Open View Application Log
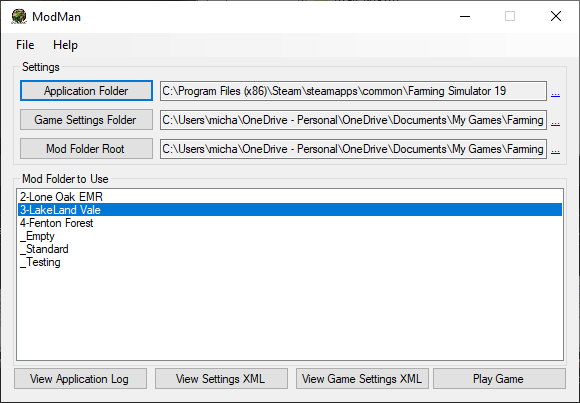This screenshot has height=403, width=580. coord(80,379)
